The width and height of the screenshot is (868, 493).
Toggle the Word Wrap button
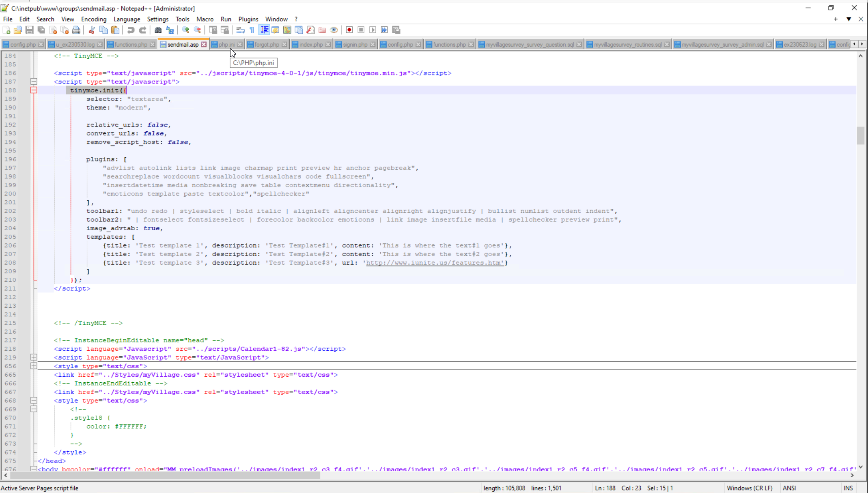[x=240, y=30]
